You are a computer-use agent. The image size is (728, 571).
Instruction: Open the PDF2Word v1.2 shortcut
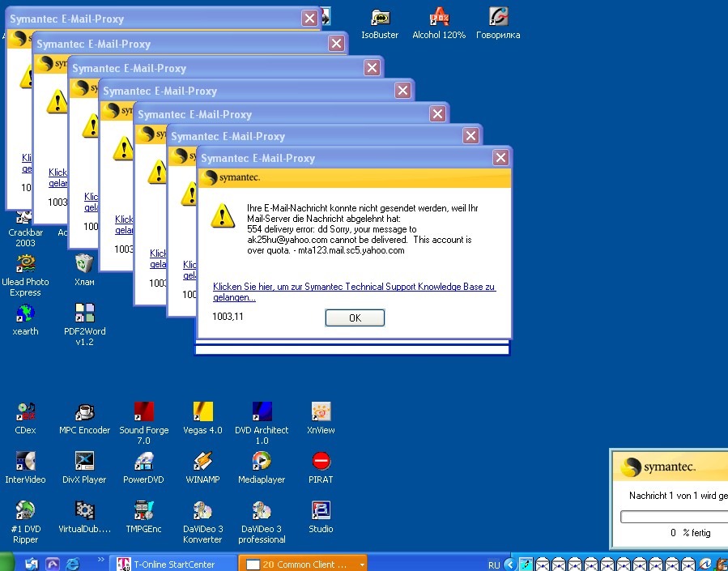coord(84,325)
